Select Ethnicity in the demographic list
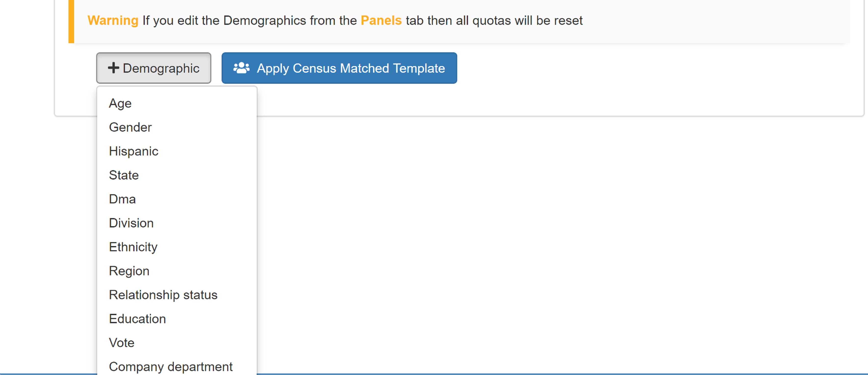Screen dimensions: 868x375 tap(176, 247)
